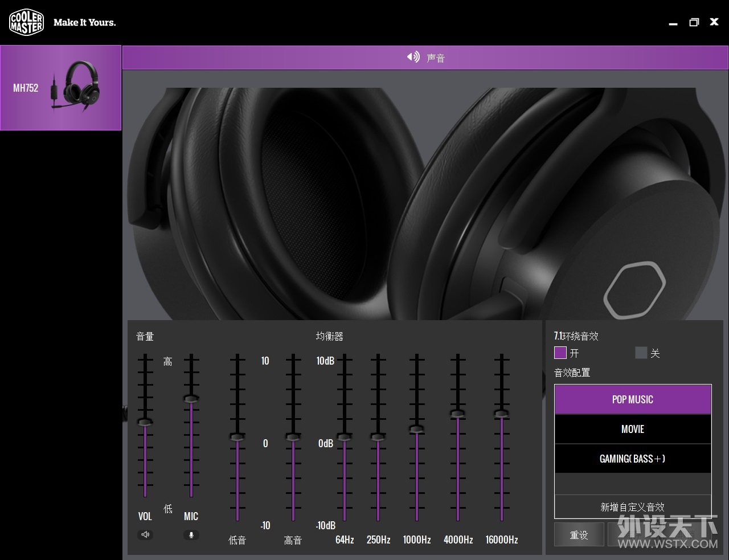Image resolution: width=729 pixels, height=560 pixels.
Task: Click the 音量 volume section label
Action: pyautogui.click(x=145, y=336)
